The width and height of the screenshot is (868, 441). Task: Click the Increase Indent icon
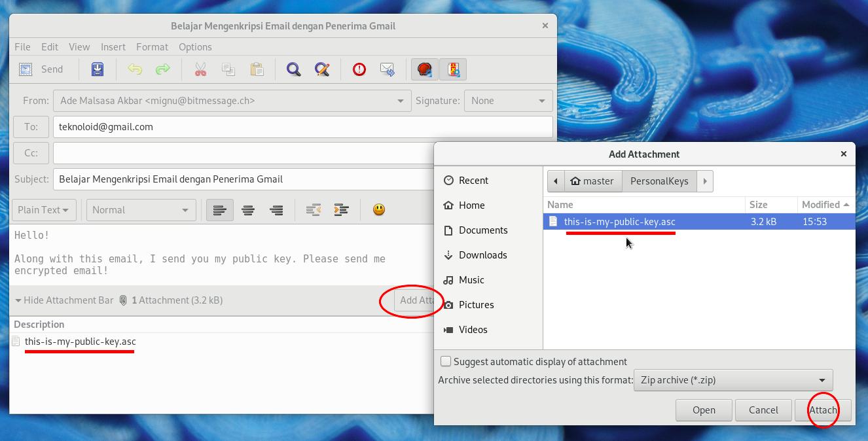(341, 210)
